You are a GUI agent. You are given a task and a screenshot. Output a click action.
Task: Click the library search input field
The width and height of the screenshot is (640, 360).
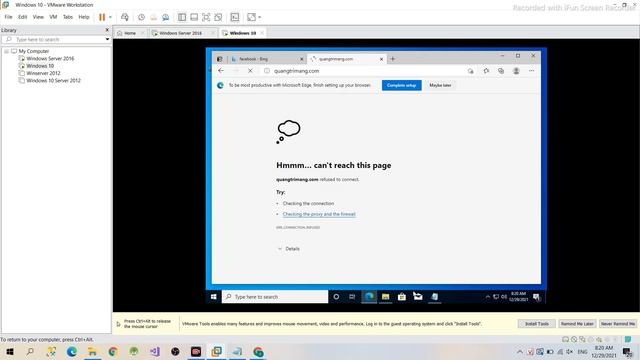(x=54, y=40)
